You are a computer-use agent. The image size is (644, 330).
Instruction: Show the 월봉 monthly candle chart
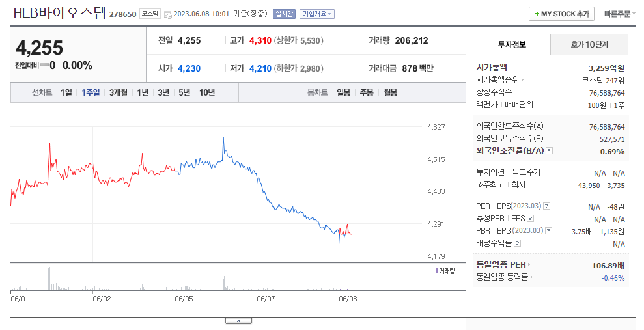(x=390, y=93)
